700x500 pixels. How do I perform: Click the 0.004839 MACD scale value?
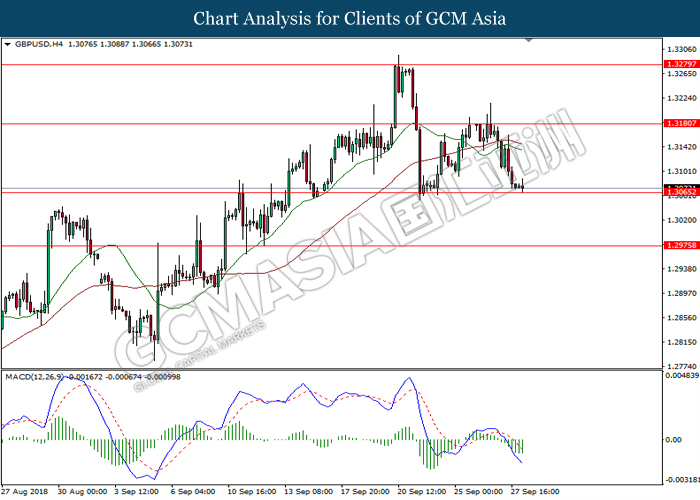682,376
